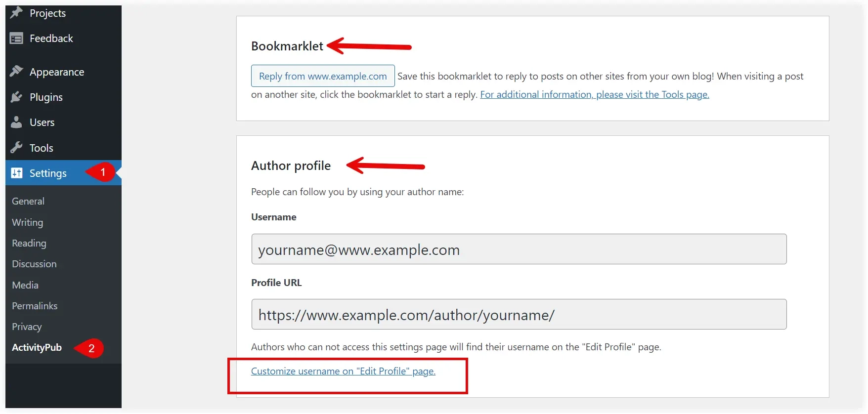Click the Settings sliders icon
This screenshot has width=868, height=414.
[x=17, y=173]
